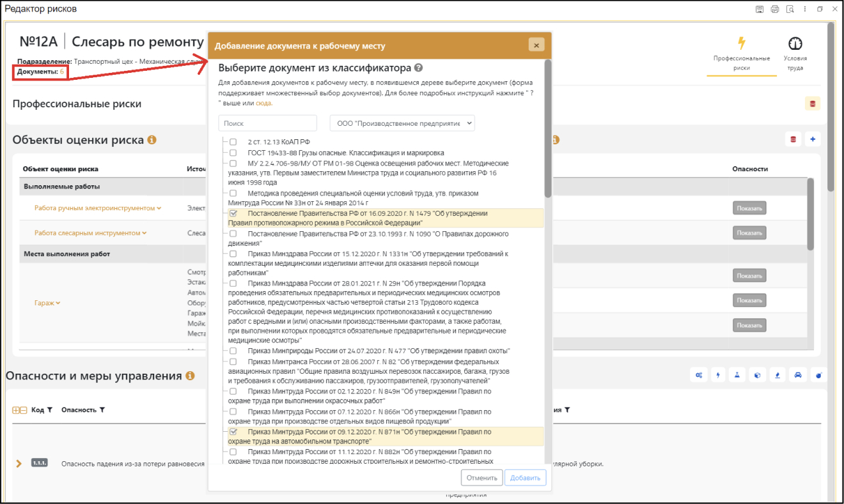Click the chemical flask hazard-category icon
The width and height of the screenshot is (844, 504).
(x=738, y=376)
